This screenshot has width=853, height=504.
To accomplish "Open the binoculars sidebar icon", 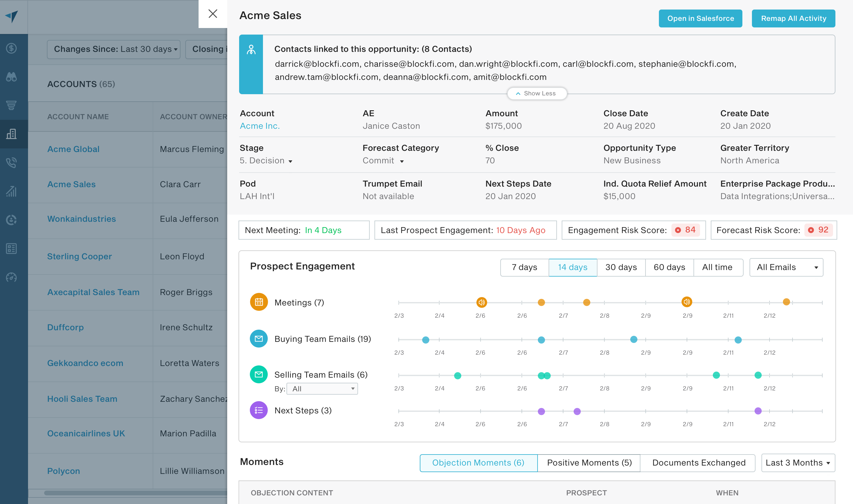I will [x=12, y=77].
